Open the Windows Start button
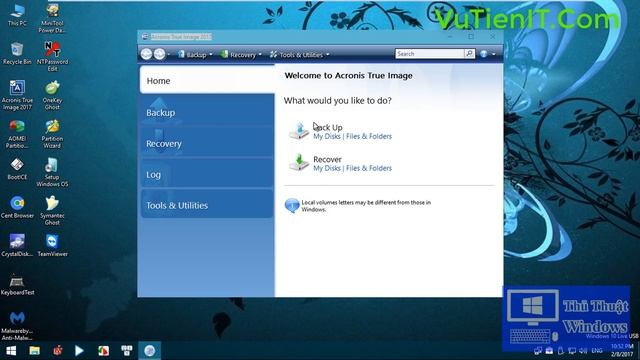Image resolution: width=640 pixels, height=360 pixels. [x=11, y=351]
